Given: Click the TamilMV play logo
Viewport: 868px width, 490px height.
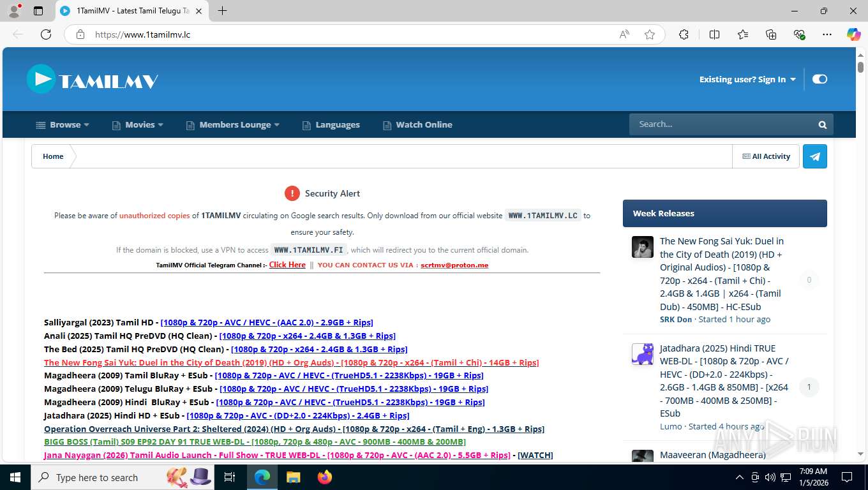Looking at the screenshot, I should (92, 79).
